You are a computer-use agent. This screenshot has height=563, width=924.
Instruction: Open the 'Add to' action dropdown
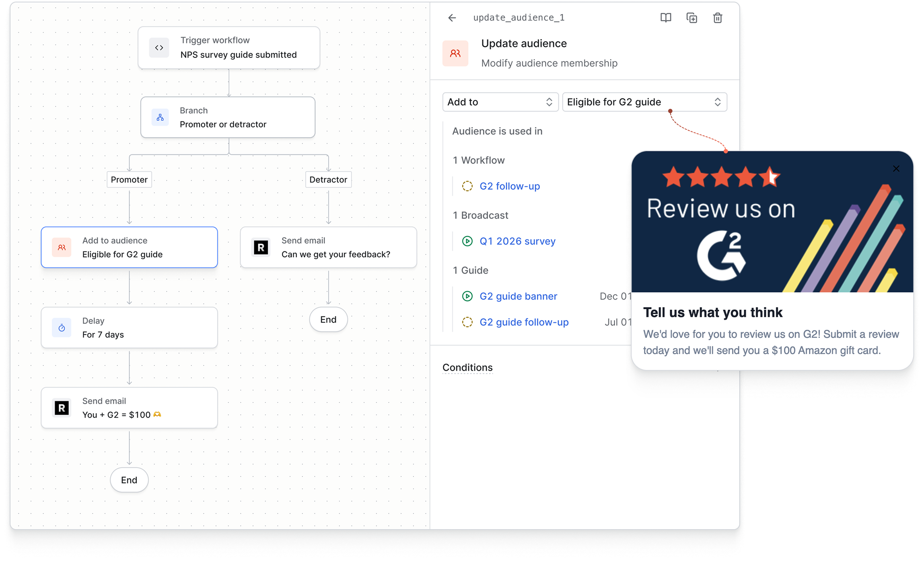pos(500,102)
